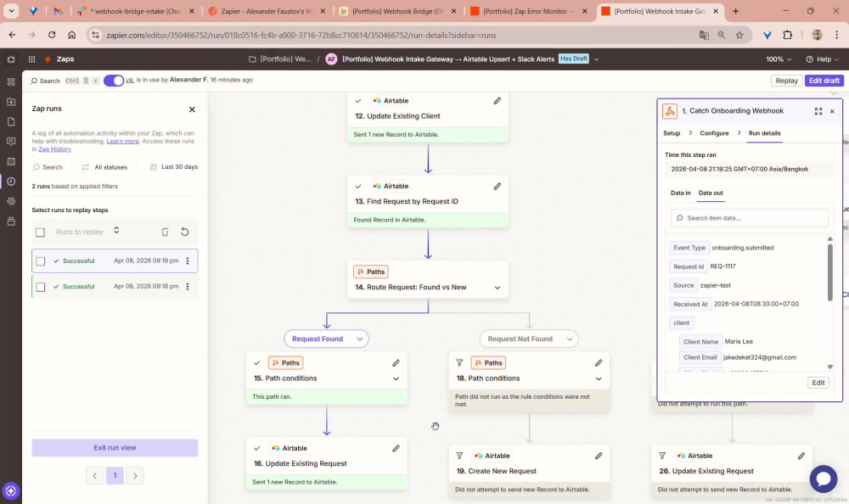This screenshot has height=504, width=849.
Task: Check the 09:18 pm successful run checkbox
Action: pyautogui.click(x=40, y=287)
